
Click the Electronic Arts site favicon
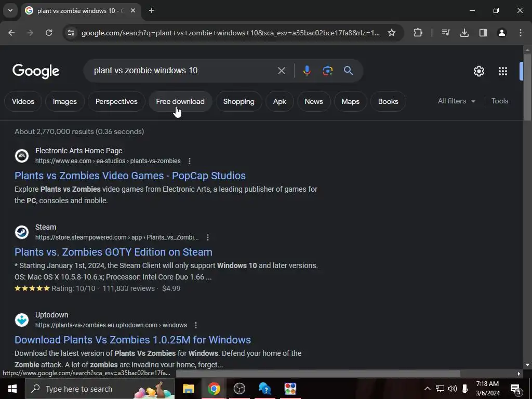[22, 156]
